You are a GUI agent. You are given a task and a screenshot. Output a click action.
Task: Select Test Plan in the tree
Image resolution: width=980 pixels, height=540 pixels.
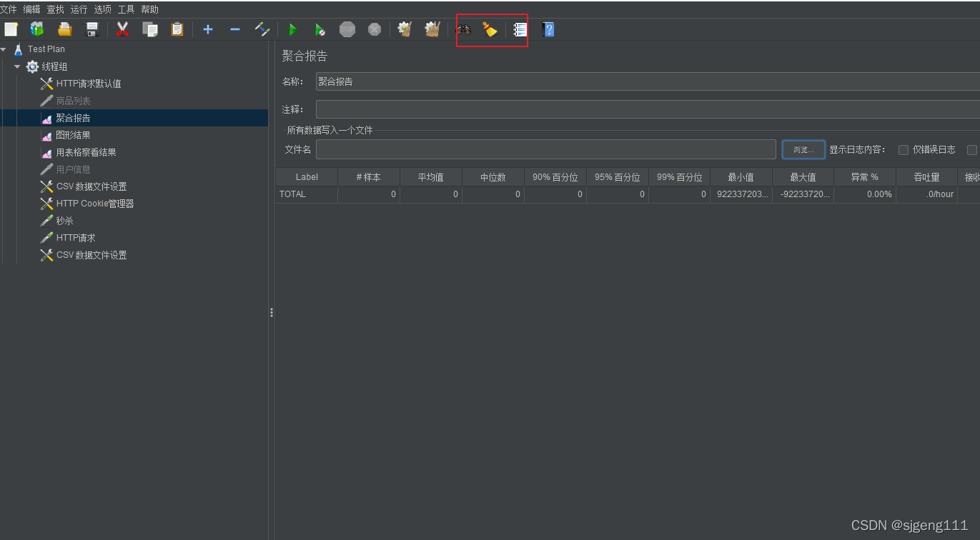(x=46, y=49)
